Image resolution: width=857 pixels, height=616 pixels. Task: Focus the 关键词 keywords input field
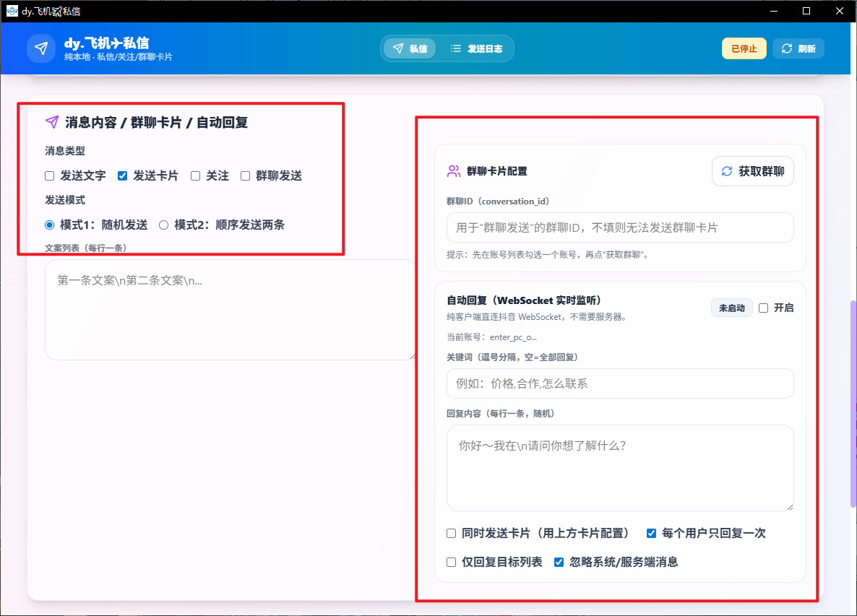coord(619,383)
